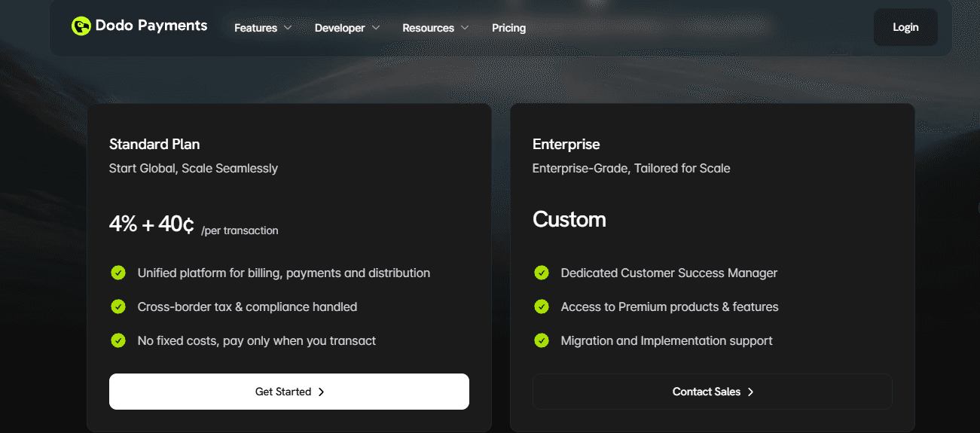Click the Custom pricing text
980x433 pixels.
569,219
